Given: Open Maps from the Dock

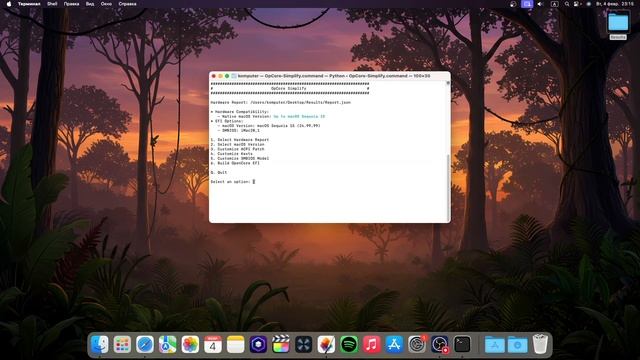Looking at the screenshot, I should pos(167,344).
